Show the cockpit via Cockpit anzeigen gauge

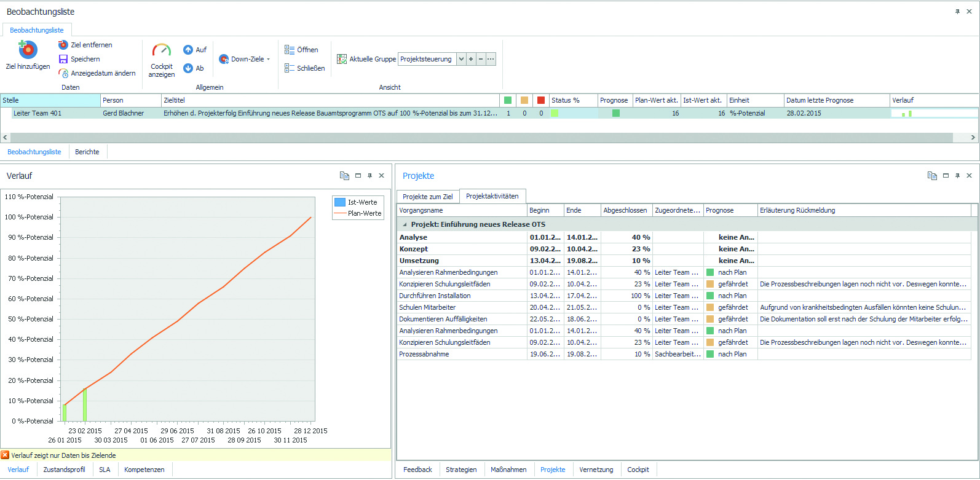coord(162,50)
